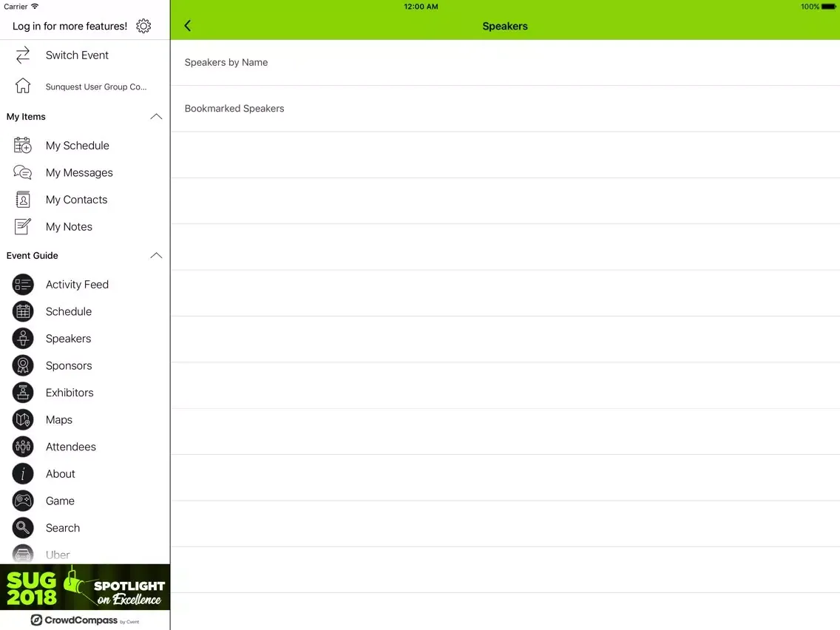The height and width of the screenshot is (630, 840).
Task: Open Uber label
Action: 58,555
